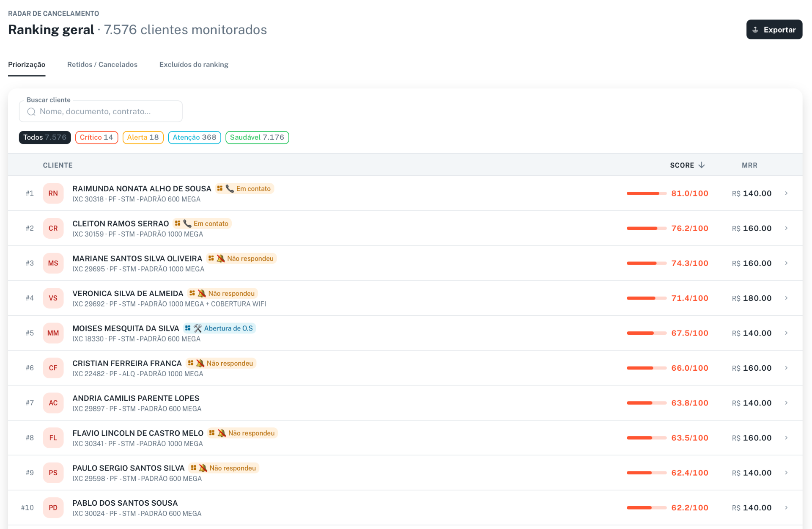
Task: Click the MS avatar for Mariane Santos
Action: [53, 263]
